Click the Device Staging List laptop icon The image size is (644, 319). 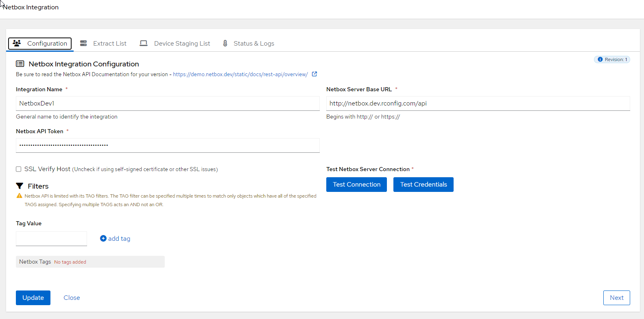click(x=144, y=43)
